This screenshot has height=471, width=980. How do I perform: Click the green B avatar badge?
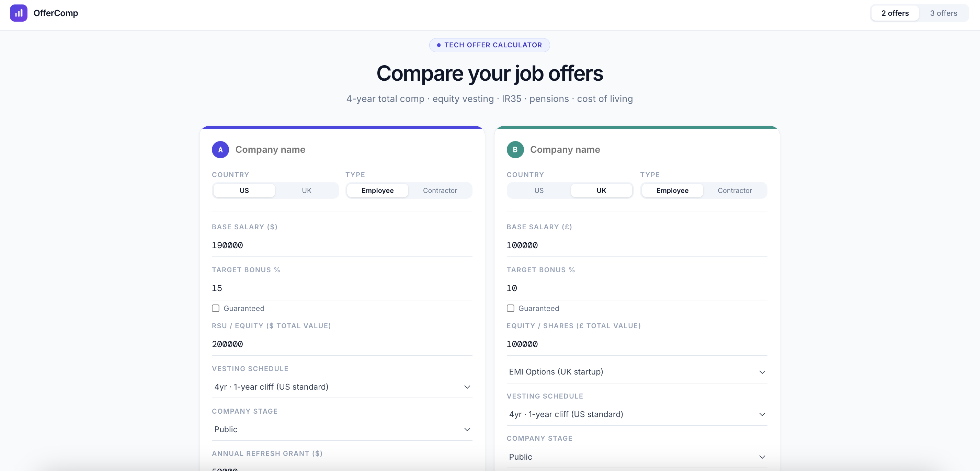point(515,150)
